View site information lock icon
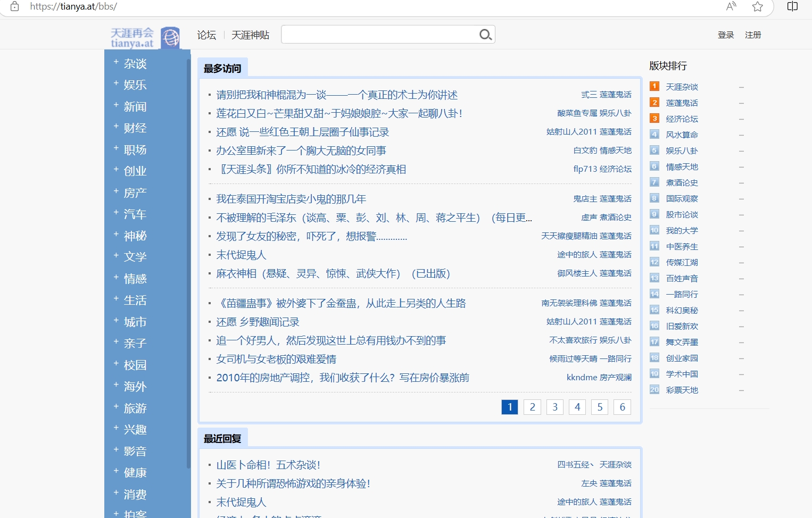 pos(15,6)
